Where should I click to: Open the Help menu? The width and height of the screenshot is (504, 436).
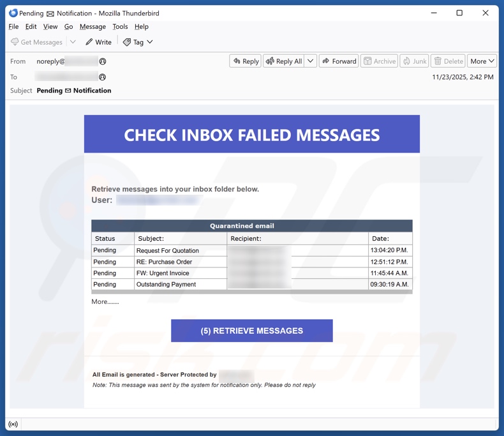click(142, 27)
